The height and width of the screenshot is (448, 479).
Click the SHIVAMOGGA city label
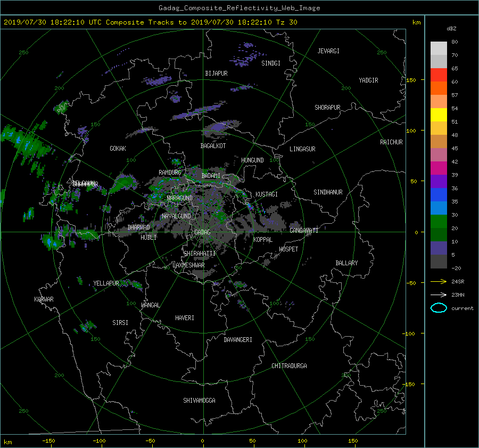coord(199,401)
